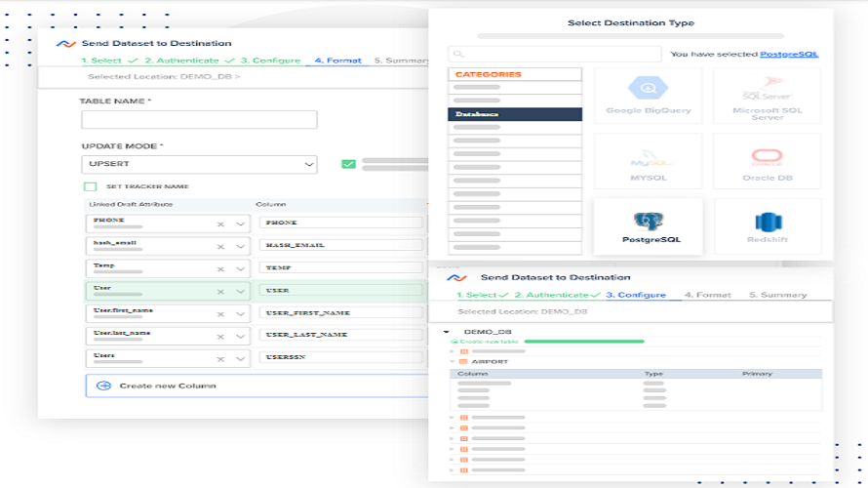The image size is (868, 488).
Task: Click logo in Configure step window
Action: [456, 278]
